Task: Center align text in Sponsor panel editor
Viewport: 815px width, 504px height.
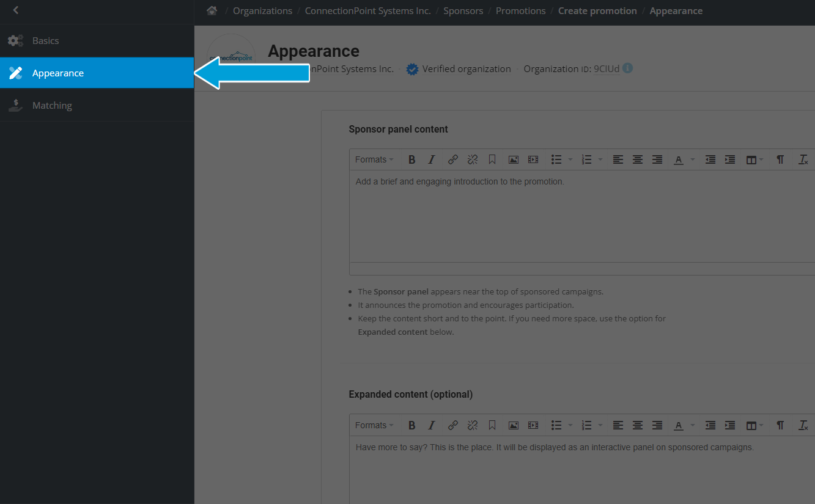Action: pos(638,159)
